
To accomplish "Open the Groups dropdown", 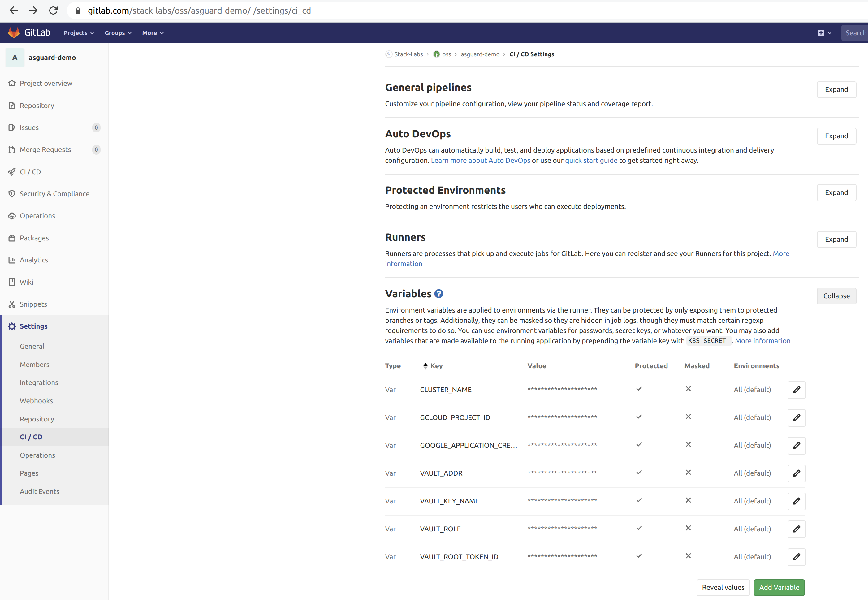I will (118, 33).
